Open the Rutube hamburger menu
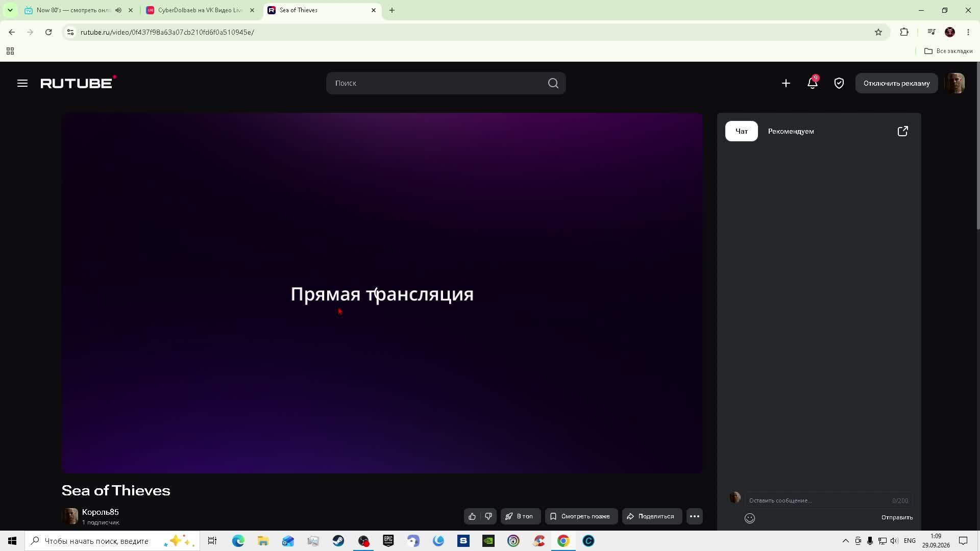Viewport: 980px width, 551px height. click(x=22, y=83)
